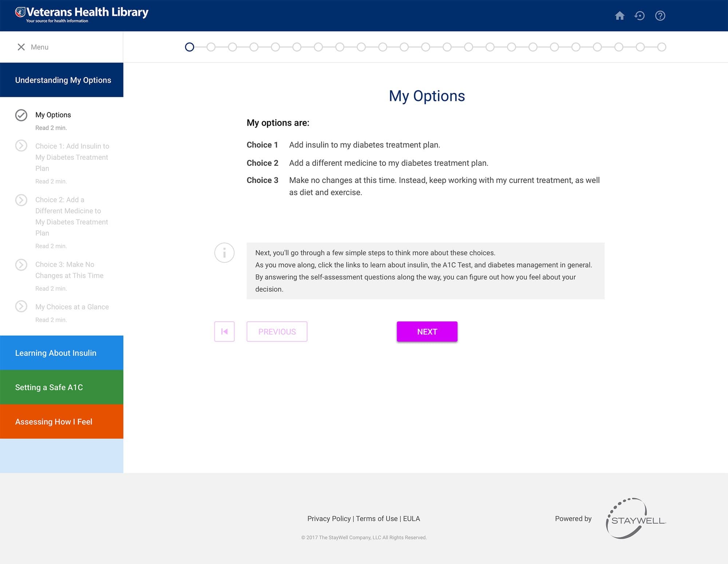Open My Options sidebar item
The height and width of the screenshot is (564, 728).
coord(53,115)
